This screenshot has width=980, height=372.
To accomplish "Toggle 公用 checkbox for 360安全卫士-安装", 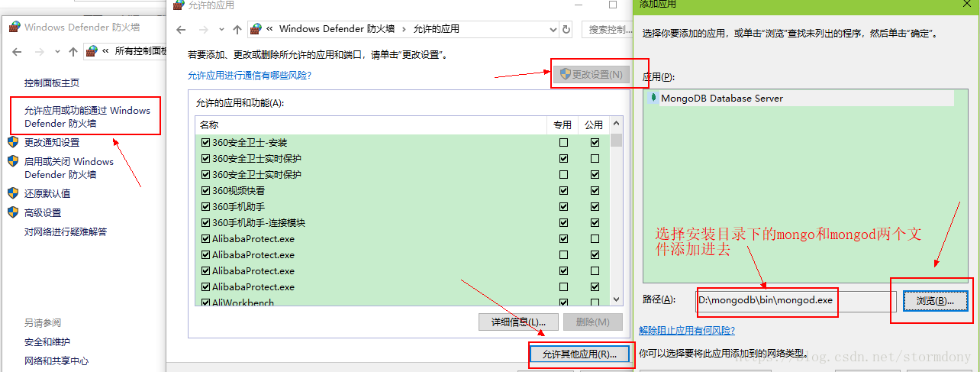I will (x=595, y=143).
